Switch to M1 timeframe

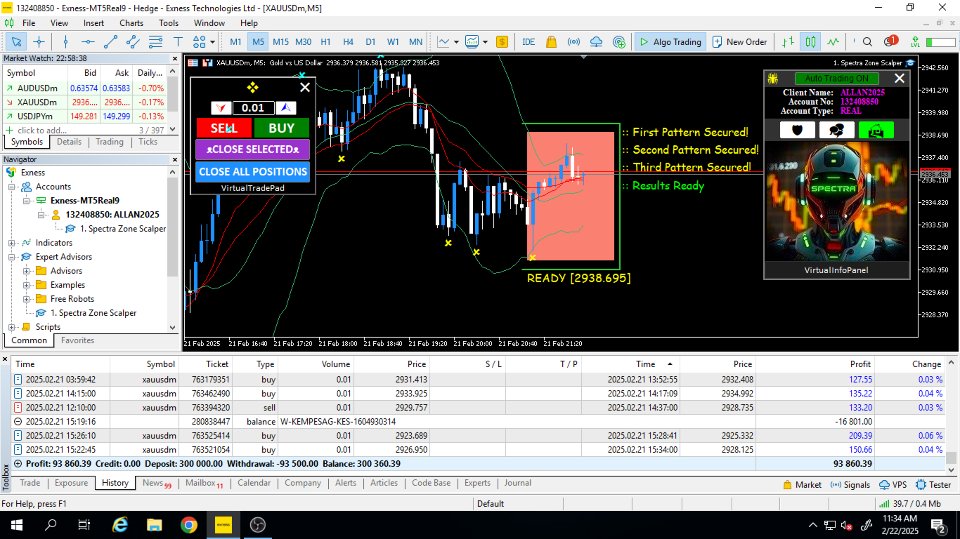[235, 42]
